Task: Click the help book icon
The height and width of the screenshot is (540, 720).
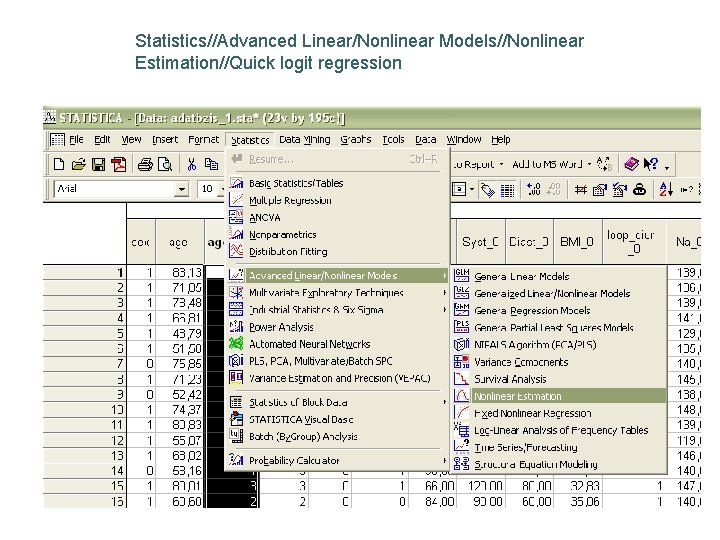Action: pyautogui.click(x=631, y=164)
